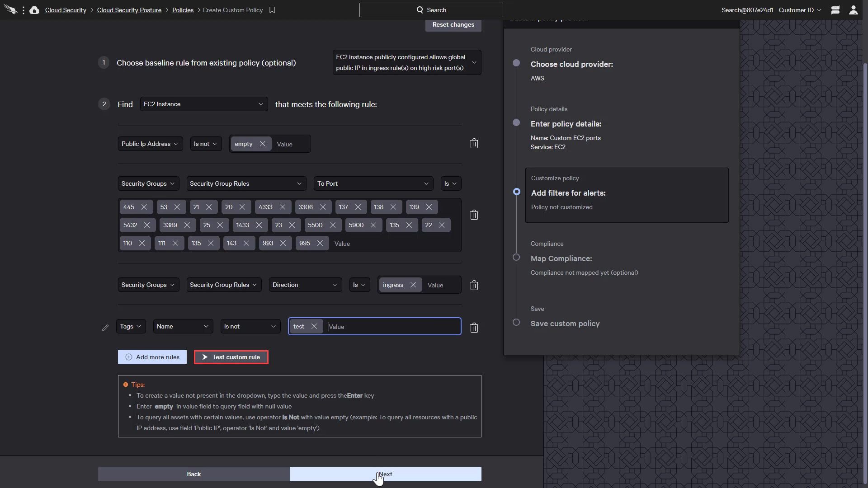Viewport: 868px width, 488px height.
Task: Remove the 'empty' value chip
Action: (263, 144)
